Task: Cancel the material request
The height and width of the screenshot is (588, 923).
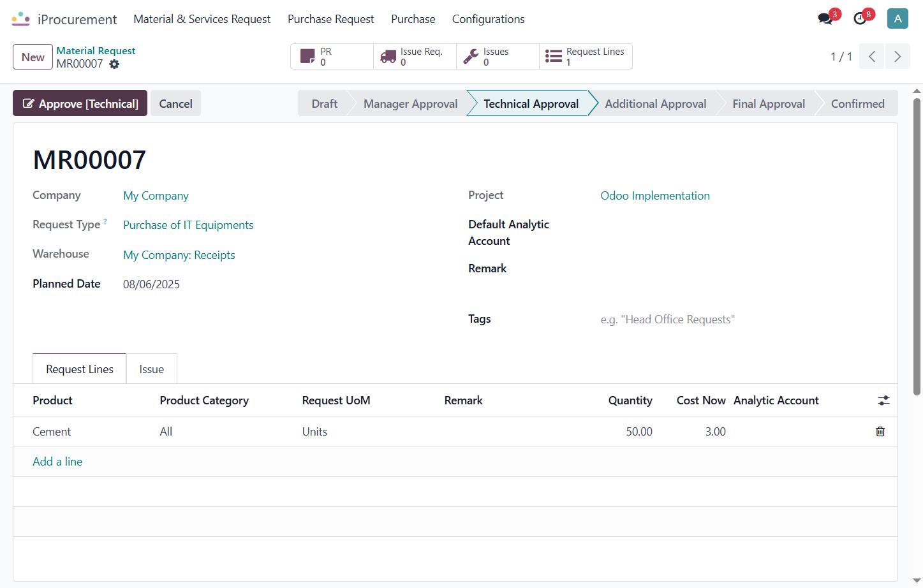Action: 175,103
